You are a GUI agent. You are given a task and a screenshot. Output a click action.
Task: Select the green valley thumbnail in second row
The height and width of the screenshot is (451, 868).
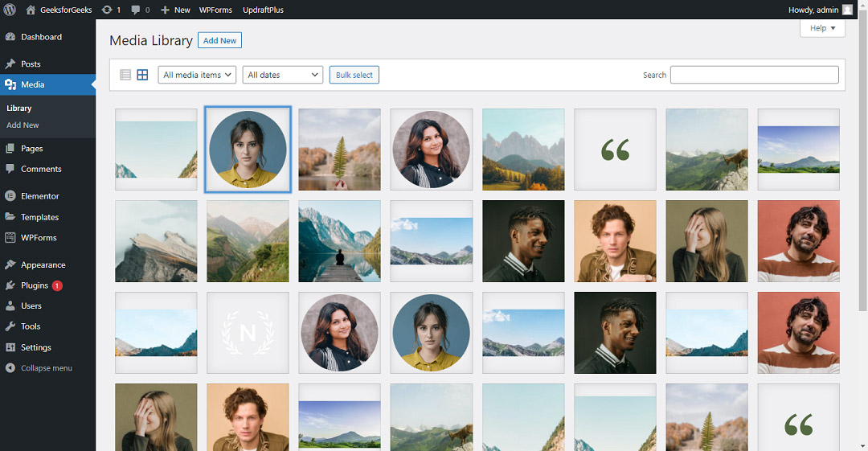pos(248,241)
